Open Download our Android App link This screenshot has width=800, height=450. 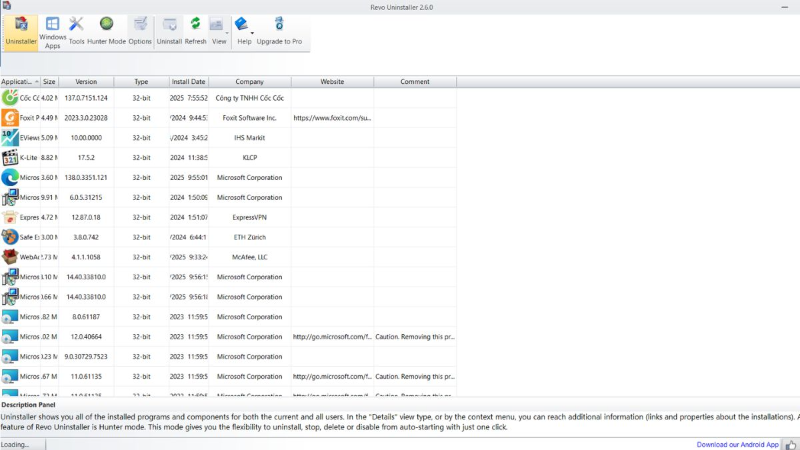click(738, 444)
